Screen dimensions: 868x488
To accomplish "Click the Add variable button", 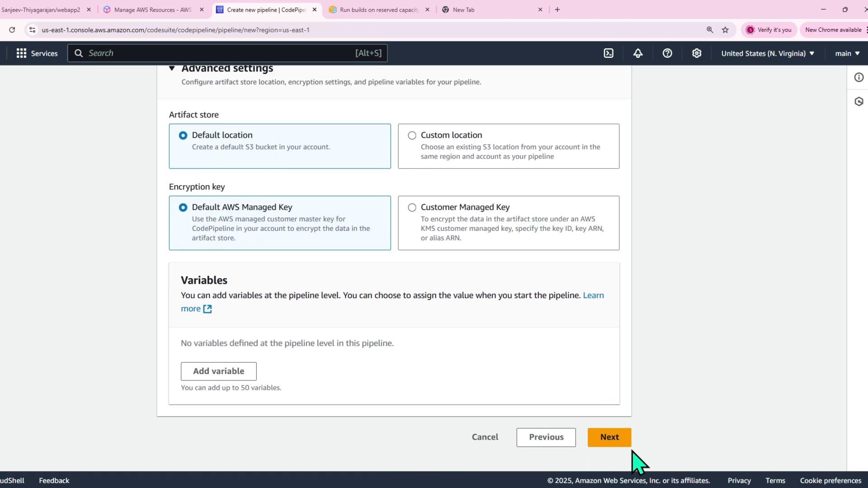I will tap(218, 371).
